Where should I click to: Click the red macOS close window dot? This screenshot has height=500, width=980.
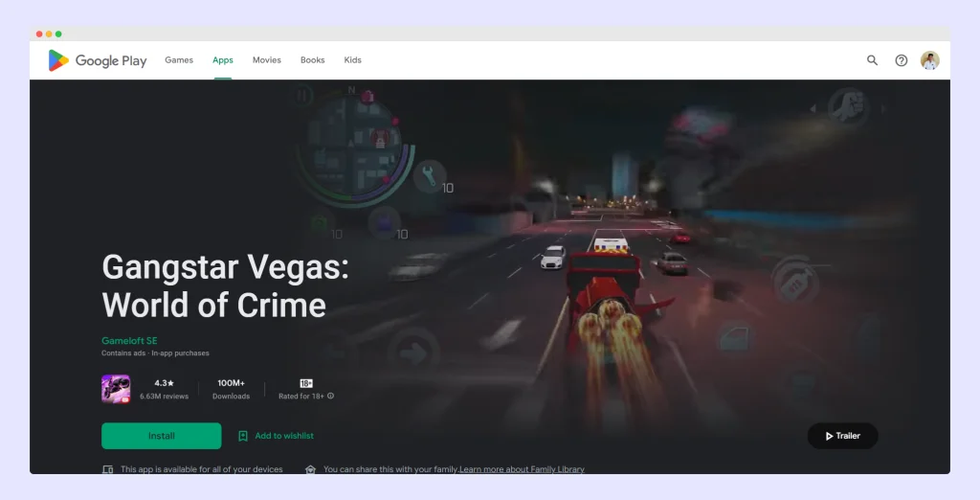39,34
